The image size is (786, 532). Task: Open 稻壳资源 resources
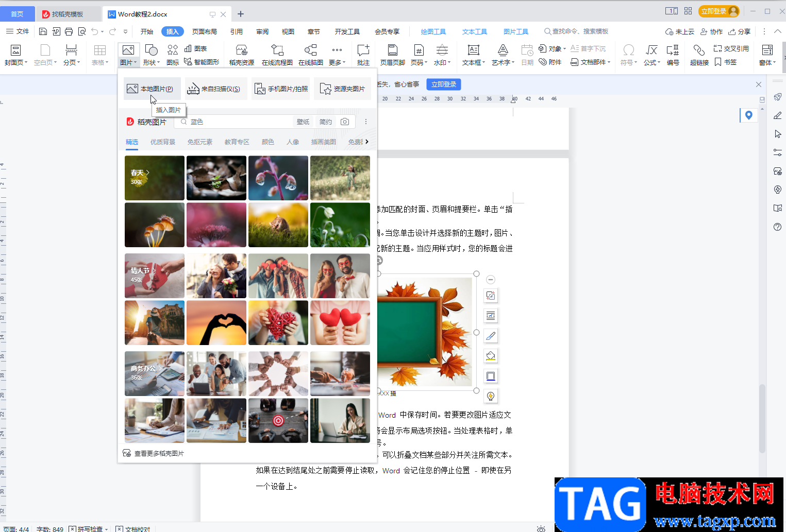[x=242, y=55]
